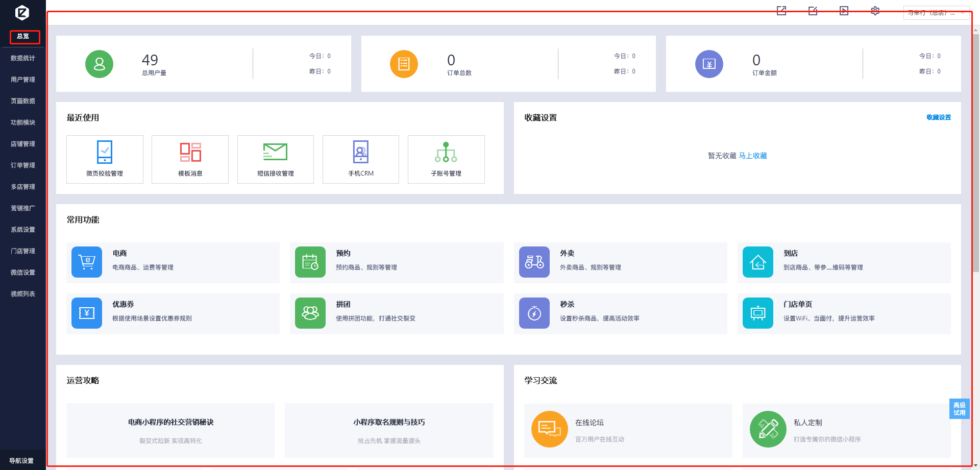Go to 微信设置 in sidebar
980x470 pixels.
pyautogui.click(x=23, y=273)
